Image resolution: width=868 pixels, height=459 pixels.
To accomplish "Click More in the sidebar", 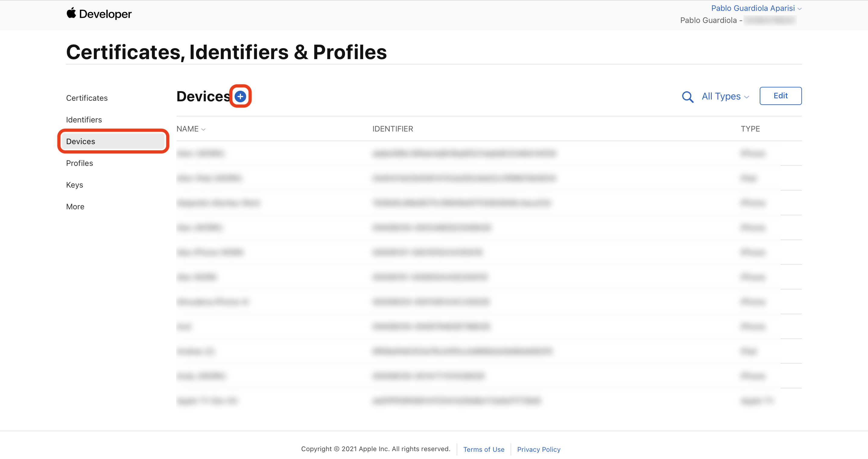I will pyautogui.click(x=75, y=207).
